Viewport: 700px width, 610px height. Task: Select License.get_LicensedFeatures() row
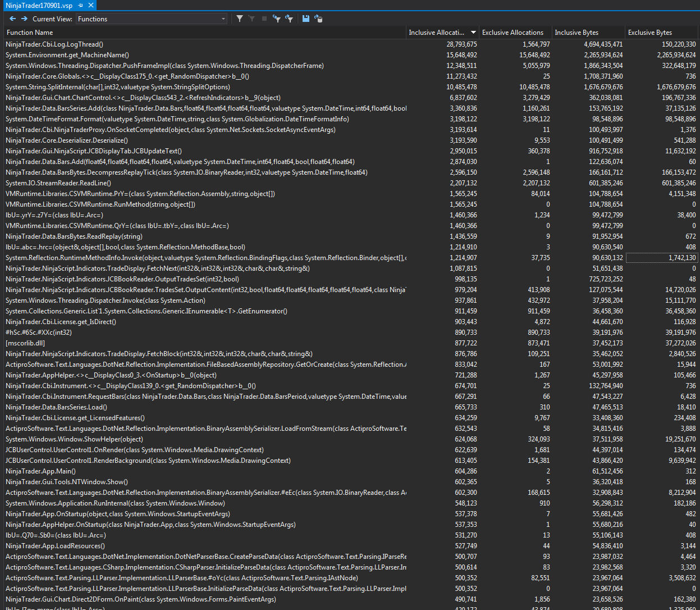(350, 418)
